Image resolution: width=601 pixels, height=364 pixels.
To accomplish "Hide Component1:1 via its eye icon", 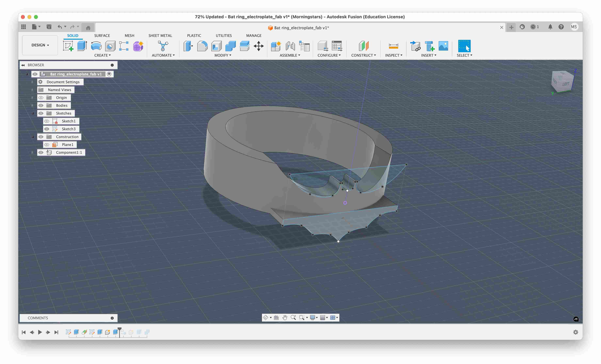I will pos(41,152).
